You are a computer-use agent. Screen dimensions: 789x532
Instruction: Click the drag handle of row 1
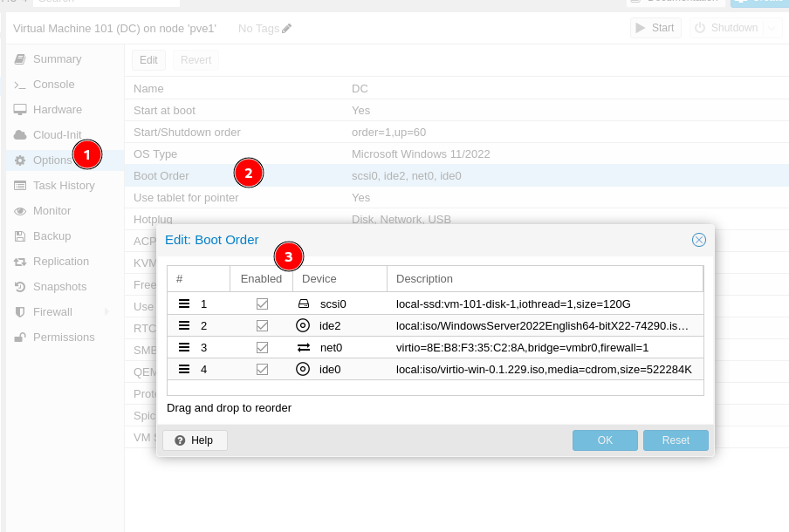184,304
